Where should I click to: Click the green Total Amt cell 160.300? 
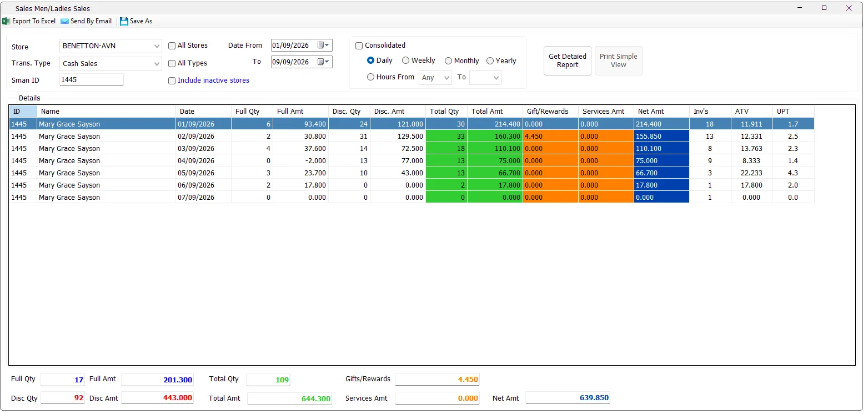[495, 137]
